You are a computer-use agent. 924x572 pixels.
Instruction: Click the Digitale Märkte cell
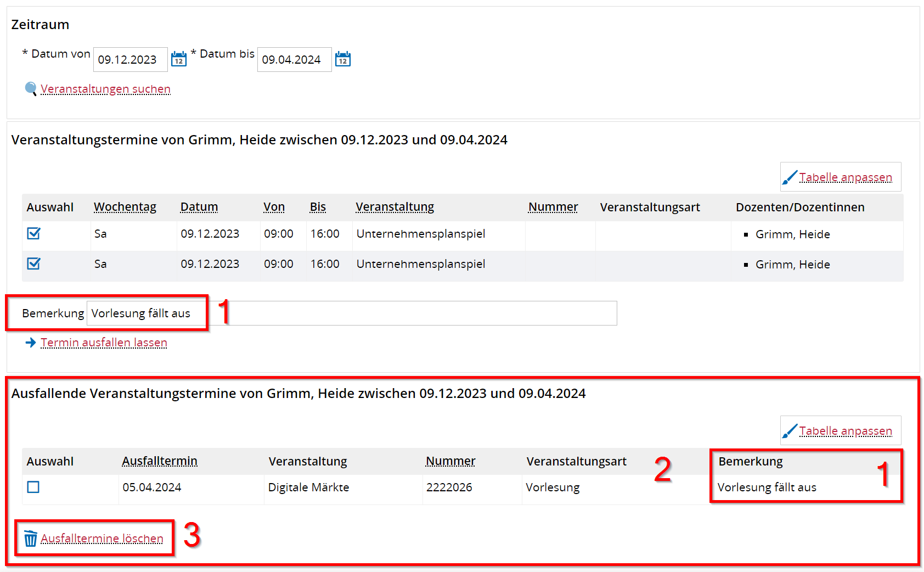308,487
